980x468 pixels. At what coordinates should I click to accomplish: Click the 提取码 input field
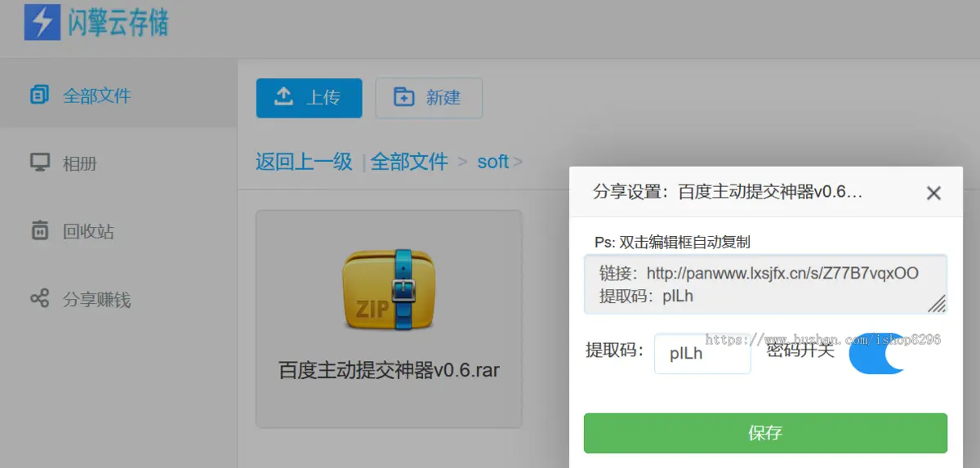(702, 354)
